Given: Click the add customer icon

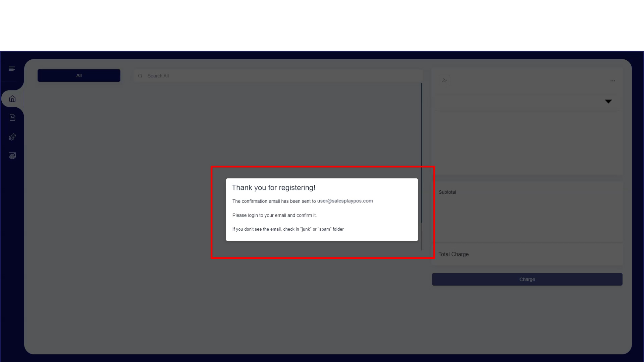Looking at the screenshot, I should 444,80.
